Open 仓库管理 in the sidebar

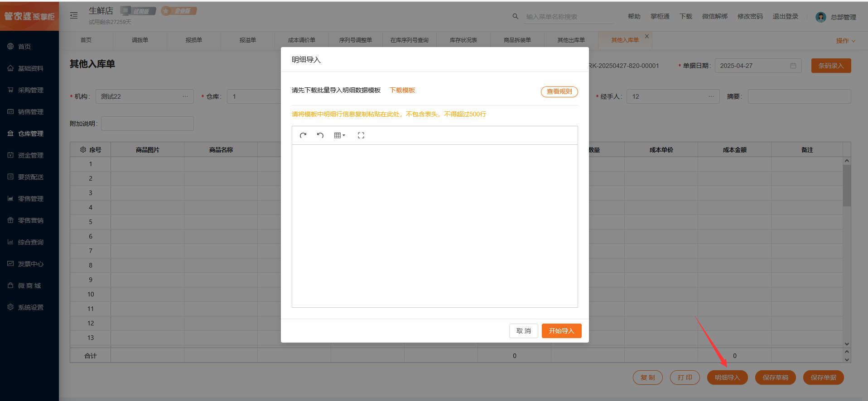pyautogui.click(x=29, y=134)
